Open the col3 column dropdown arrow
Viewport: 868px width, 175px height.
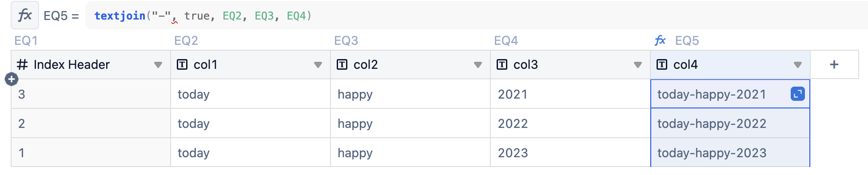coord(637,65)
